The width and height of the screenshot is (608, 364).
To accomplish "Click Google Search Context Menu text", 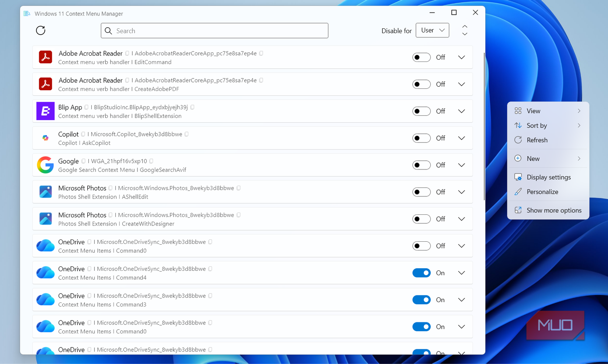I will [97, 170].
